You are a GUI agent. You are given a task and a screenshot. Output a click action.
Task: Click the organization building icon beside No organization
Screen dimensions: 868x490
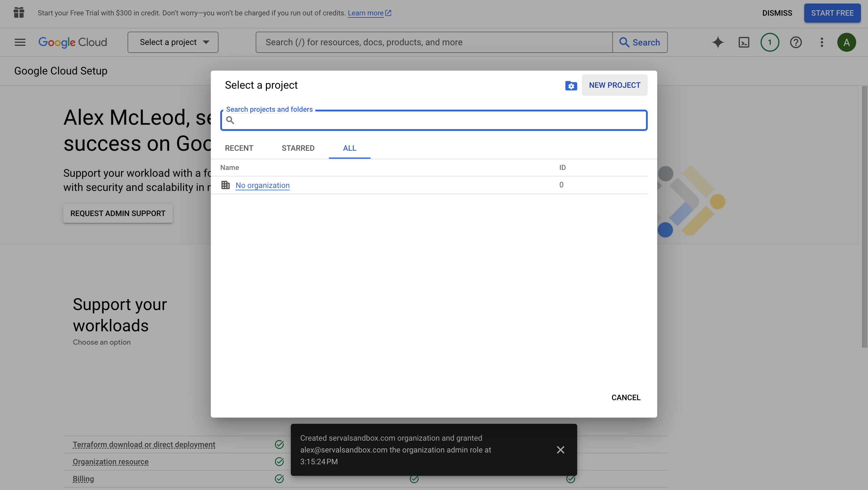pyautogui.click(x=226, y=185)
